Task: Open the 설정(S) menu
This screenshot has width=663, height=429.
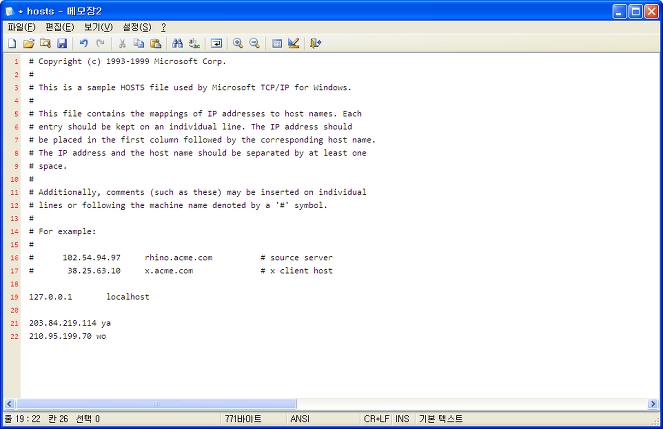Action: click(x=137, y=27)
